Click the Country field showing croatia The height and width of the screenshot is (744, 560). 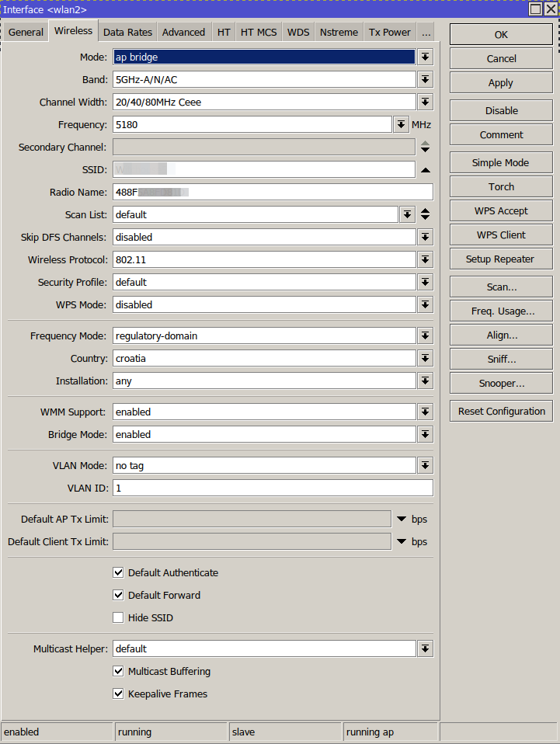[x=264, y=358]
